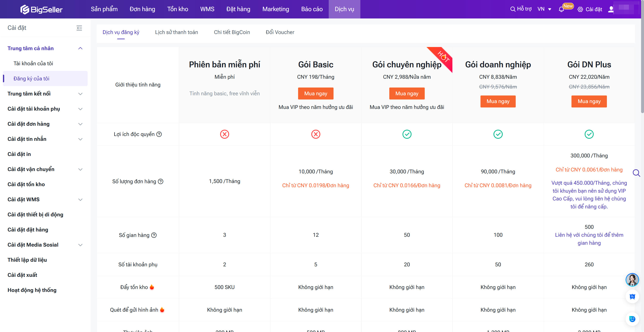Expand Cài đặt vận chuyển section

pyautogui.click(x=80, y=169)
